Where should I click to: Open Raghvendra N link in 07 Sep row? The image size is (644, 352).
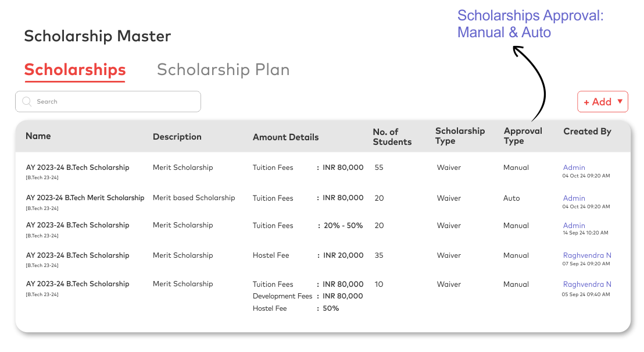[587, 255]
